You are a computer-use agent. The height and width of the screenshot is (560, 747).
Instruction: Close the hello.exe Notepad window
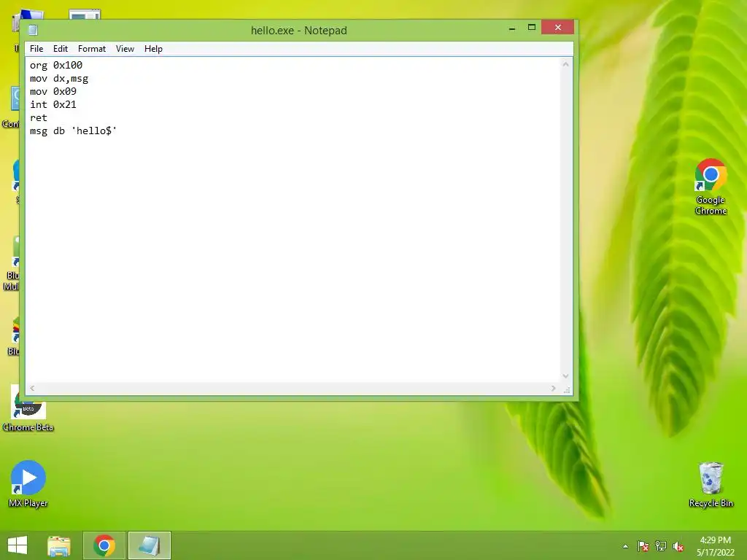click(557, 28)
